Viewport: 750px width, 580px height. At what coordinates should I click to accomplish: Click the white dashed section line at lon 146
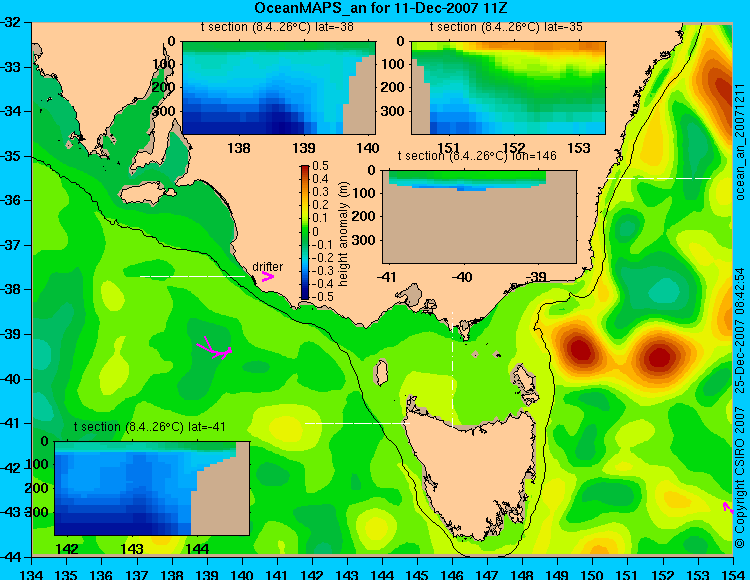[x=452, y=369]
